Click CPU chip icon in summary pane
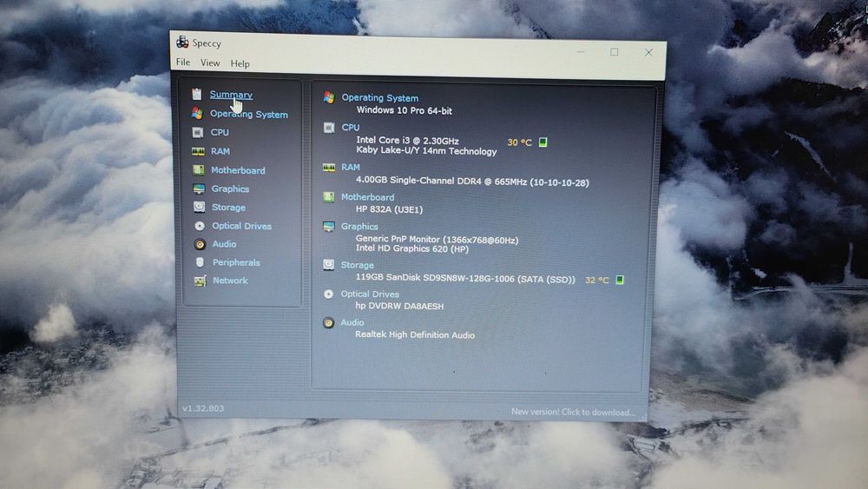This screenshot has width=868, height=489. [x=329, y=128]
